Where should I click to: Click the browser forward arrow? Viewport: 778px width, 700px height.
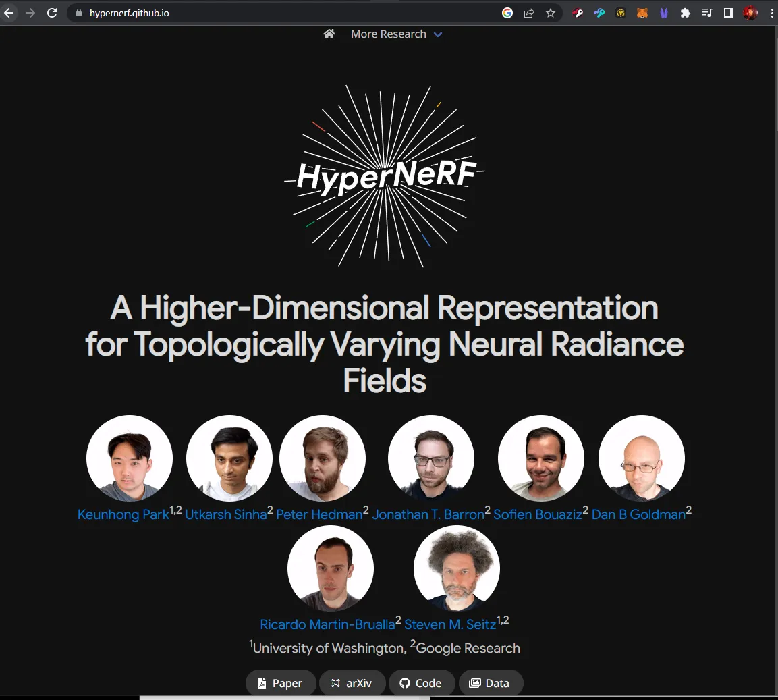click(x=30, y=13)
